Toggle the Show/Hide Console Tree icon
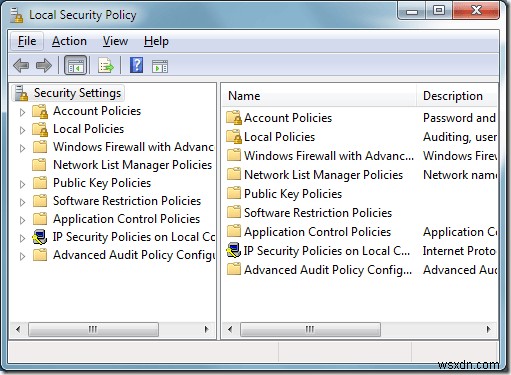Image resolution: width=511 pixels, height=375 pixels. point(76,65)
